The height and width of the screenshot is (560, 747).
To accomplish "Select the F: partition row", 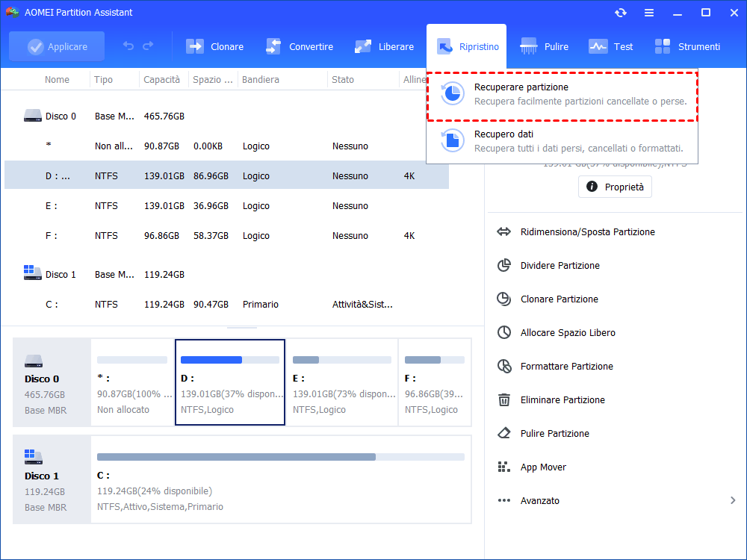I will tap(227, 236).
